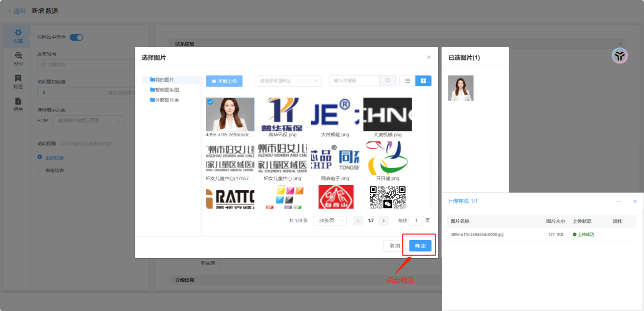The height and width of the screenshot is (311, 644).
Task: Go to the next page of images
Action: (x=383, y=220)
